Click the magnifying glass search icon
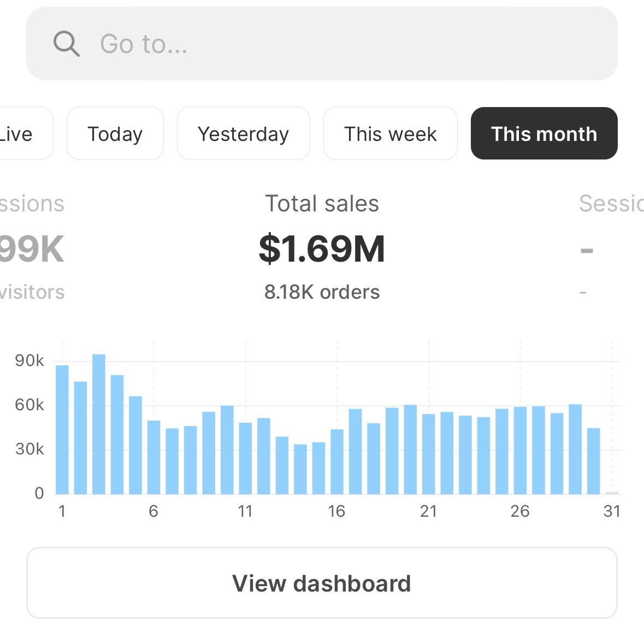Image resolution: width=644 pixels, height=644 pixels. pyautogui.click(x=66, y=43)
